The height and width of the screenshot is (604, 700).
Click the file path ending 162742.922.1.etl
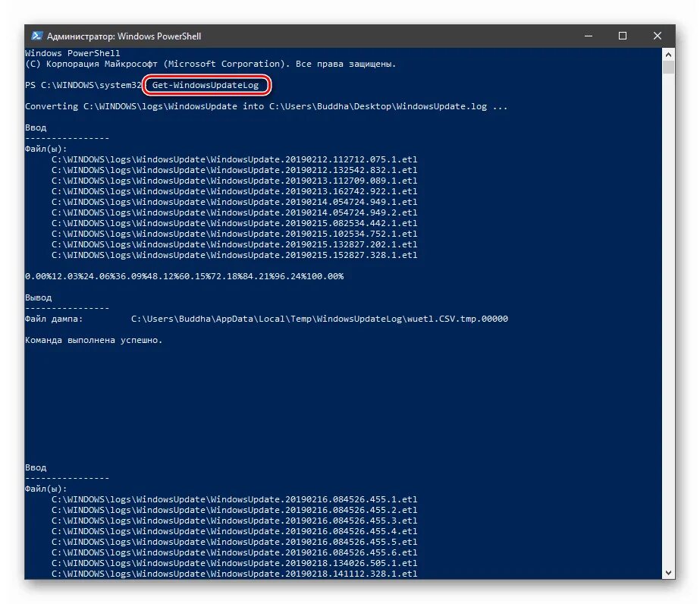(234, 191)
